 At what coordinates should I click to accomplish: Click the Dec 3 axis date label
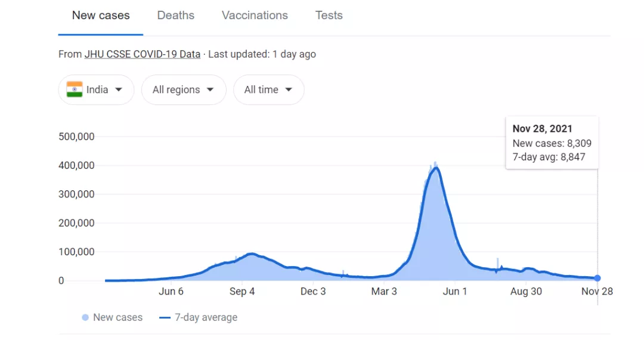pyautogui.click(x=313, y=291)
